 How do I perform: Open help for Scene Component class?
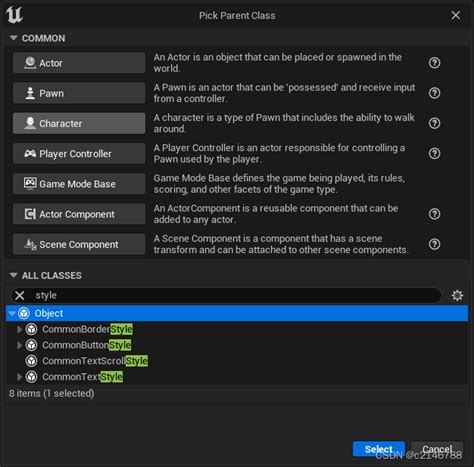pos(434,244)
